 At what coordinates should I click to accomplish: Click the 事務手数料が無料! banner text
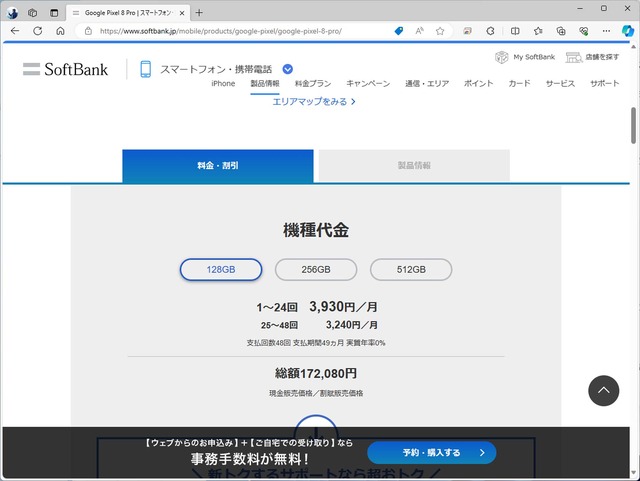pos(249,459)
